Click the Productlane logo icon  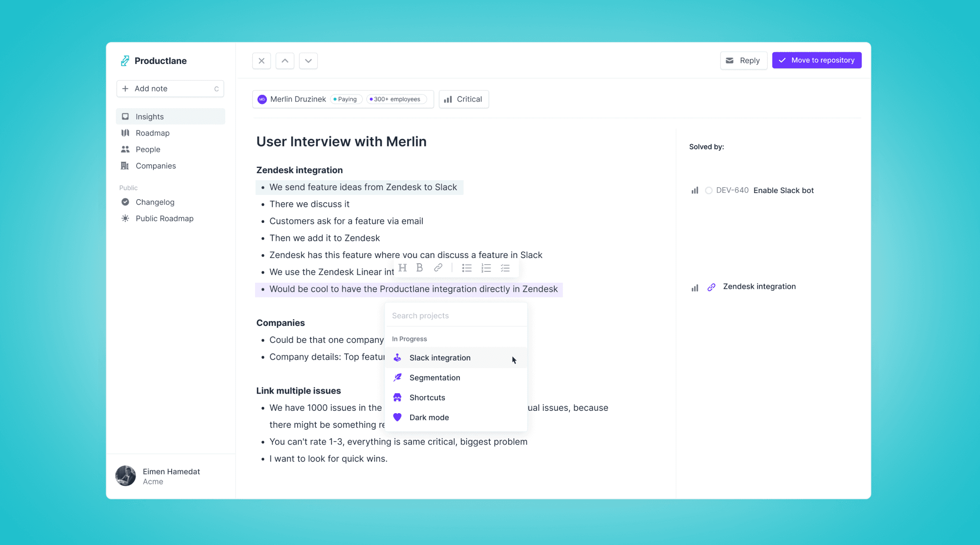(125, 61)
